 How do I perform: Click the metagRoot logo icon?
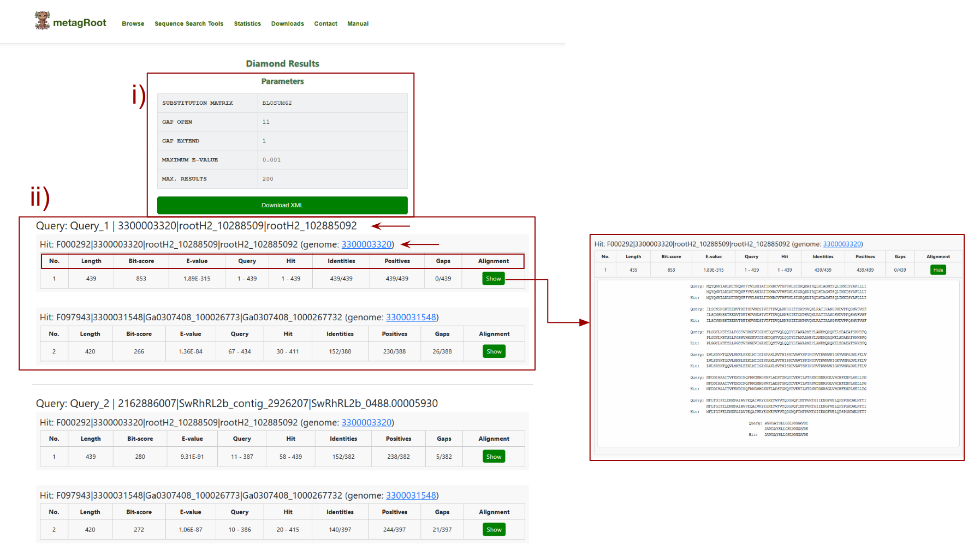click(43, 21)
